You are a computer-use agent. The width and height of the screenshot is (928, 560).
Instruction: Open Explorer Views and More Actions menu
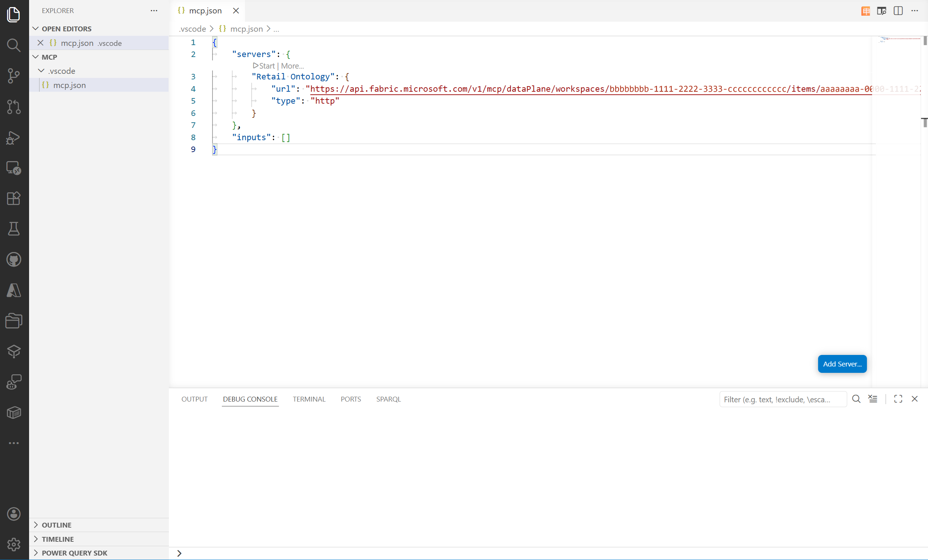click(x=154, y=10)
